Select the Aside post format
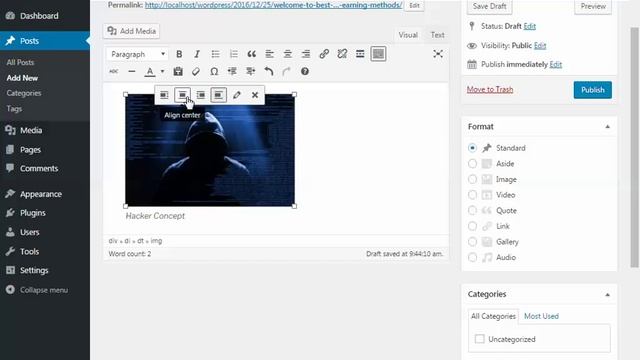The image size is (640, 360). 472,164
